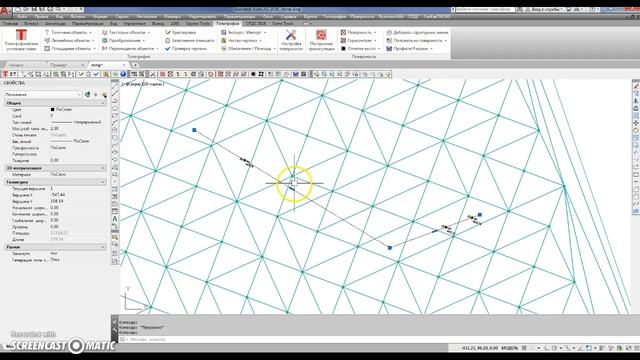Viewport: 640px width, 360px height.
Task: Click Тип линий value Непрерывный
Action: [x=76, y=122]
